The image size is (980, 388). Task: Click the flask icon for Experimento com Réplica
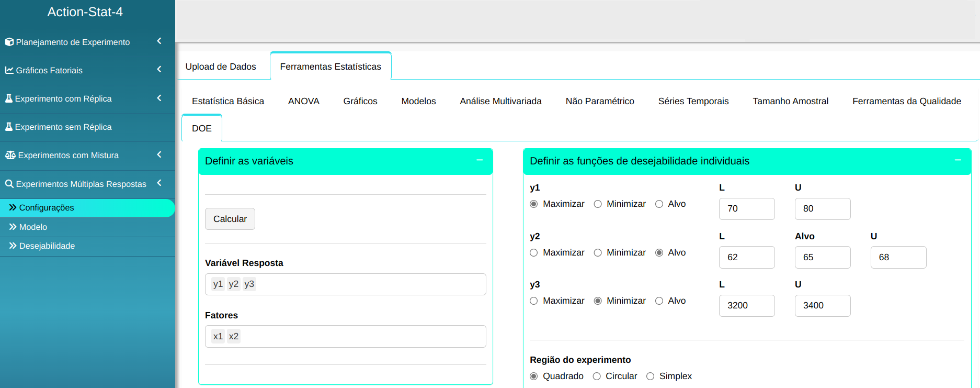8,98
